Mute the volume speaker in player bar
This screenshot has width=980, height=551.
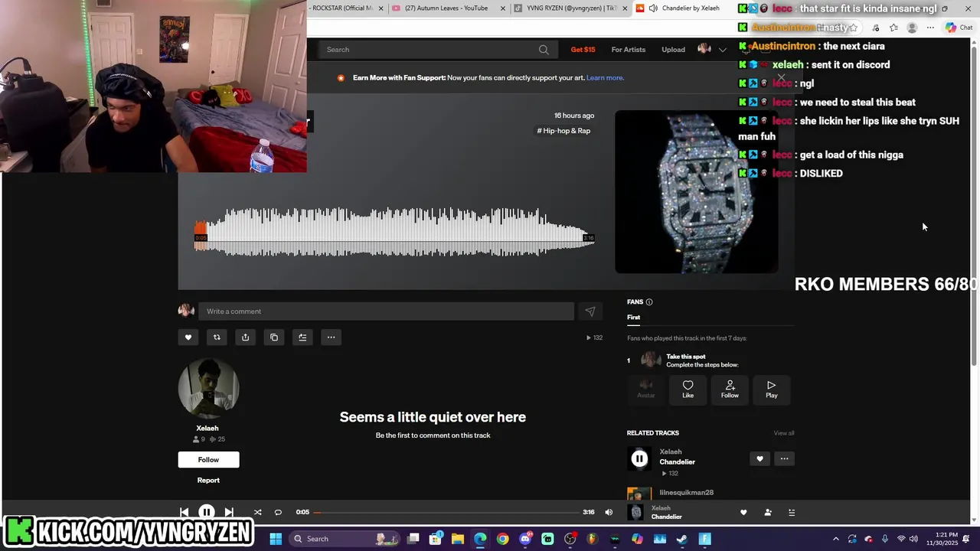609,512
